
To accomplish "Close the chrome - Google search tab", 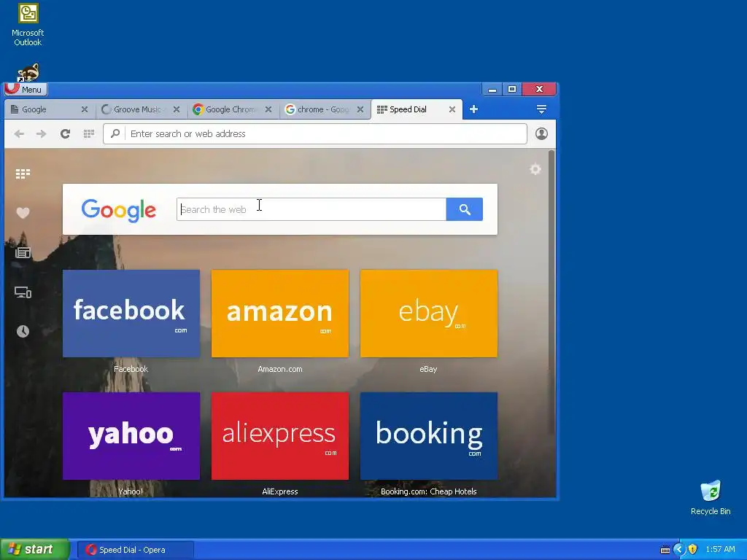I will point(360,109).
